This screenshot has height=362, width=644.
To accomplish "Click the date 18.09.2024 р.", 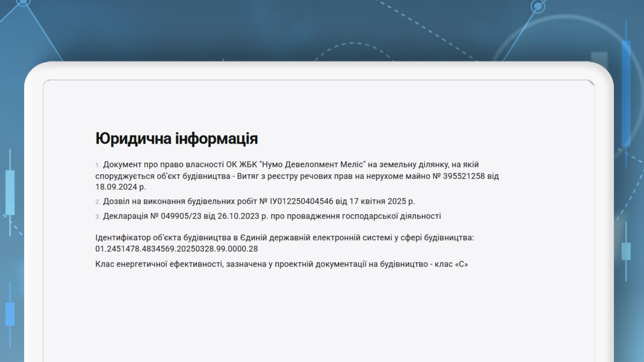I will [120, 187].
